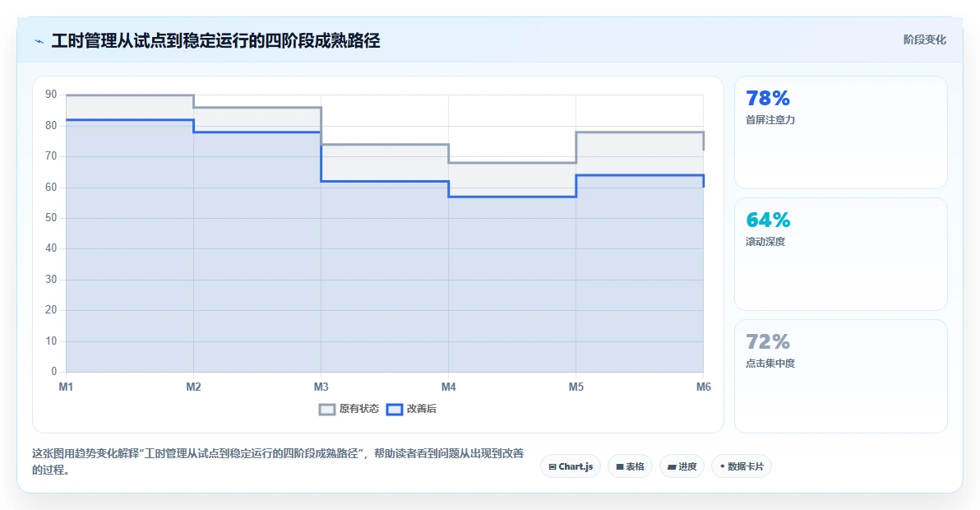980x510 pixels.
Task: Open the 72% 点击集中度 card
Action: [840, 376]
